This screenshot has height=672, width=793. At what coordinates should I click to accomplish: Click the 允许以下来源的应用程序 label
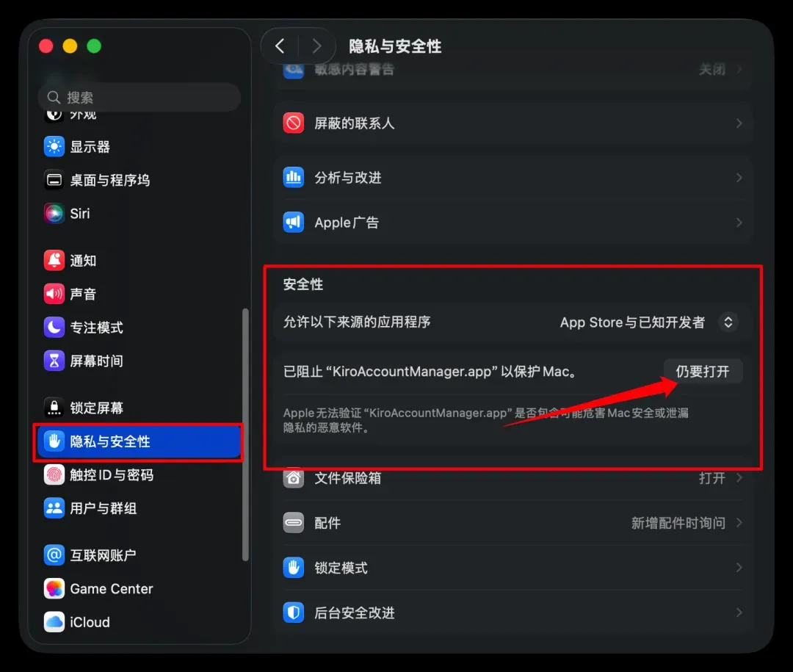tap(357, 322)
